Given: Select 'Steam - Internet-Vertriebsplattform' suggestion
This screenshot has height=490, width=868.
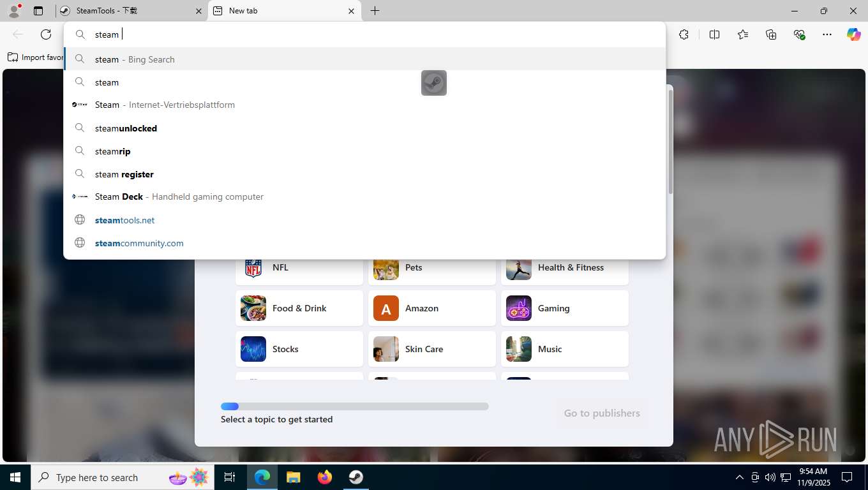Looking at the screenshot, I should pos(364,105).
